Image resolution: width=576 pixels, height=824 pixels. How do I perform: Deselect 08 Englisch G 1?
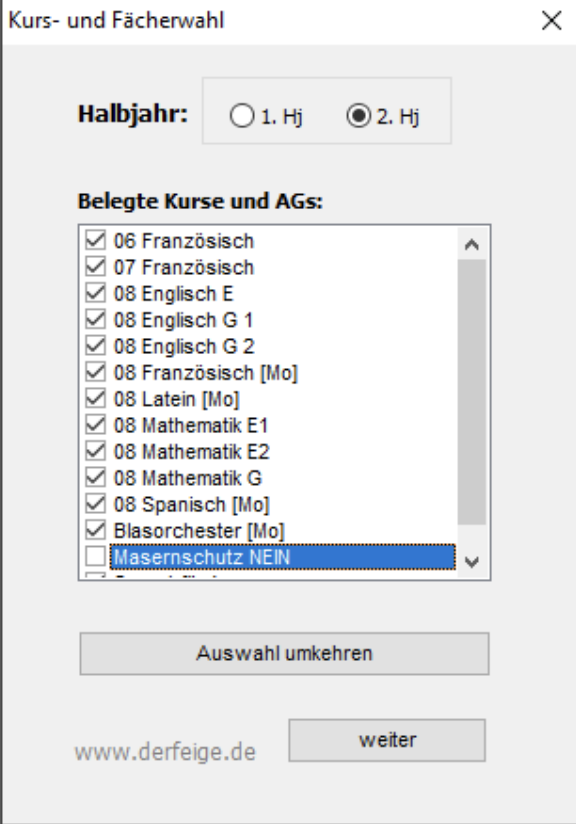pos(96,319)
